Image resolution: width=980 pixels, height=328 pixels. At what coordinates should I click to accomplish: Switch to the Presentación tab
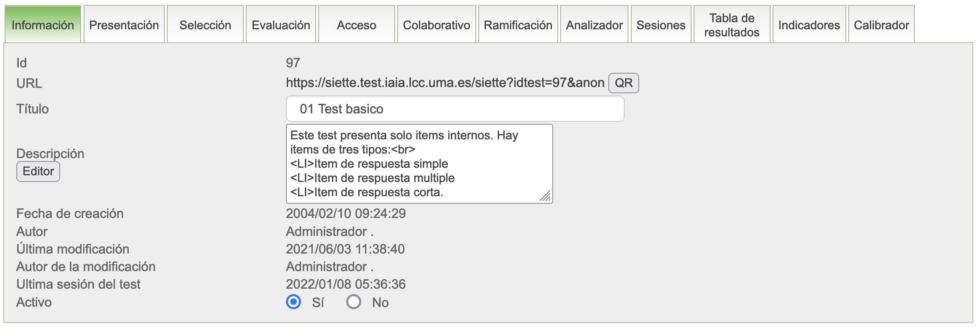(124, 25)
